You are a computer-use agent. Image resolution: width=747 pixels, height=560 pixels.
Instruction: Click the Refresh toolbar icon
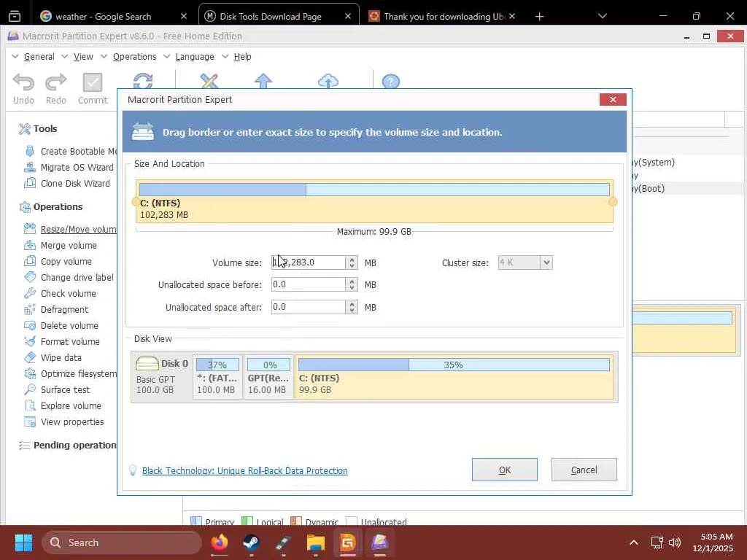click(x=143, y=80)
